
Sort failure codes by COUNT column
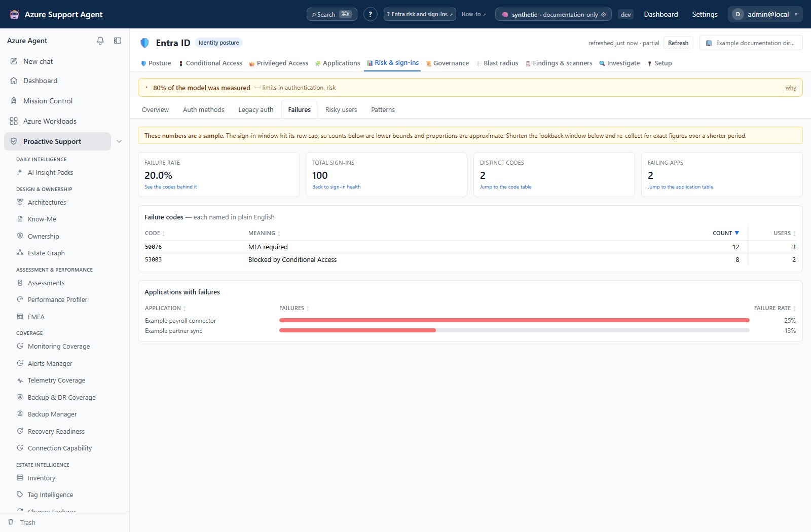coord(726,233)
